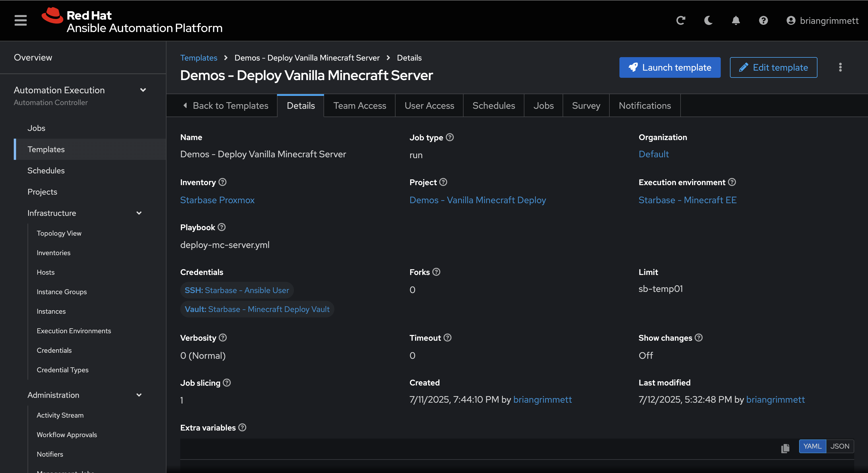This screenshot has height=473, width=868.
Task: Click Forks help icon
Action: tap(436, 272)
